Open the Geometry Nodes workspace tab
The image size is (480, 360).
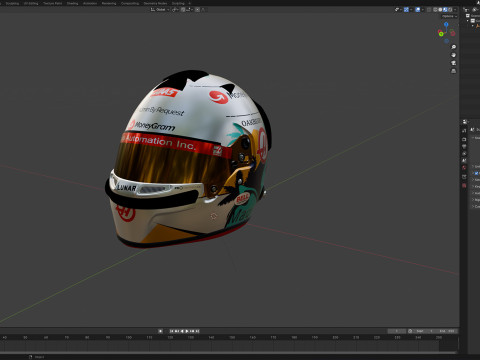(x=155, y=3)
